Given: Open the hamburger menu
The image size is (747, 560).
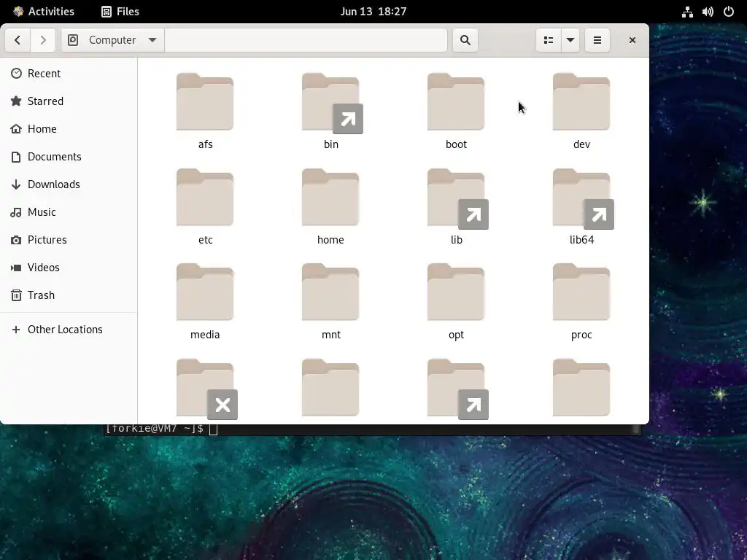Looking at the screenshot, I should click(597, 40).
